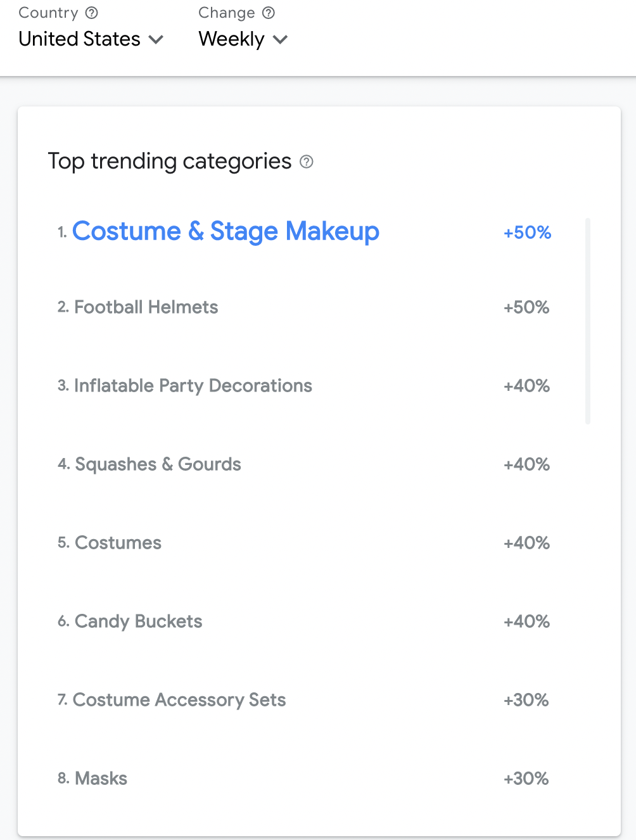Image resolution: width=636 pixels, height=840 pixels.
Task: Choose Inflatable Party Decorations from the list
Action: pos(193,386)
